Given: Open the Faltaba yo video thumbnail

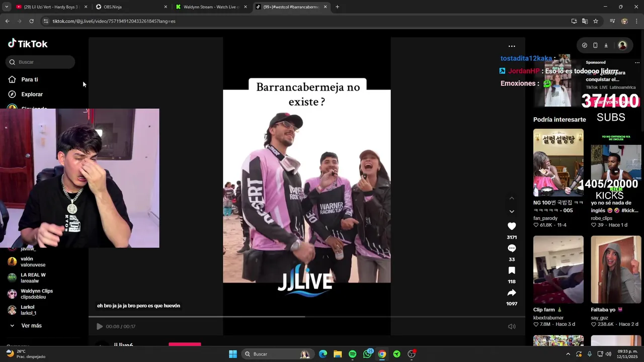Looking at the screenshot, I should (x=616, y=269).
